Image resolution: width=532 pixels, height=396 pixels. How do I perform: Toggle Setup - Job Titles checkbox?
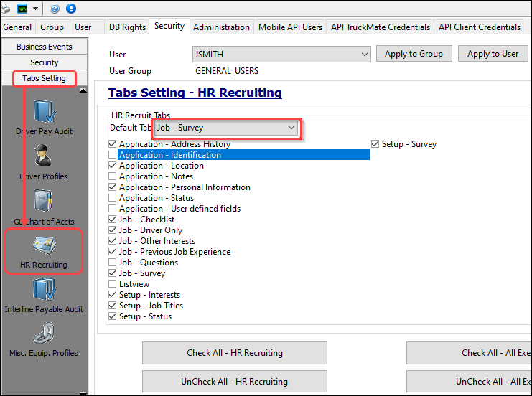[x=112, y=306]
